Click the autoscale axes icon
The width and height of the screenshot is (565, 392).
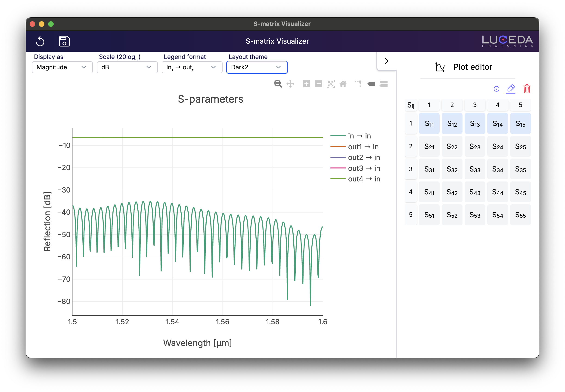click(x=331, y=84)
